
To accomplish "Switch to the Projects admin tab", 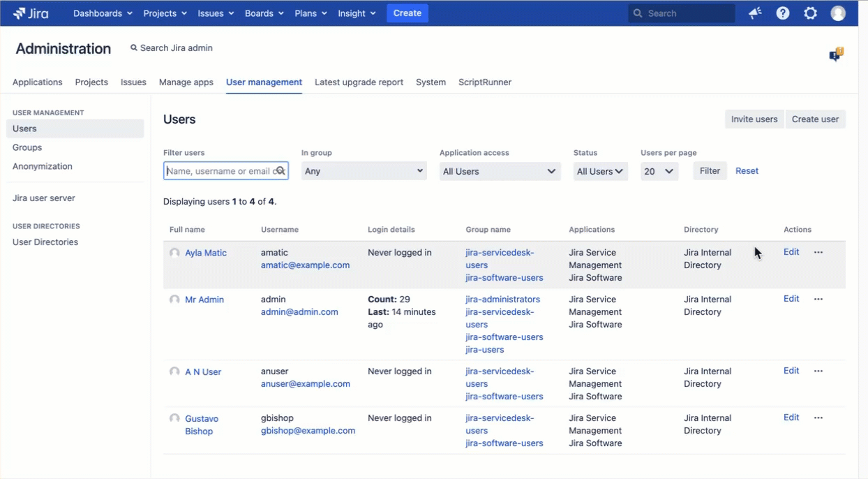I will [91, 82].
